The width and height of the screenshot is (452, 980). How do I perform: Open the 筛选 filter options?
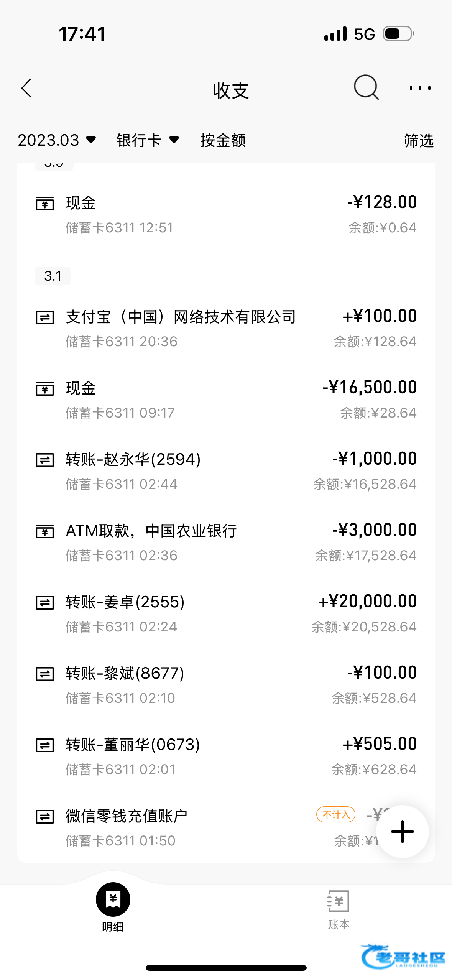[x=419, y=141]
